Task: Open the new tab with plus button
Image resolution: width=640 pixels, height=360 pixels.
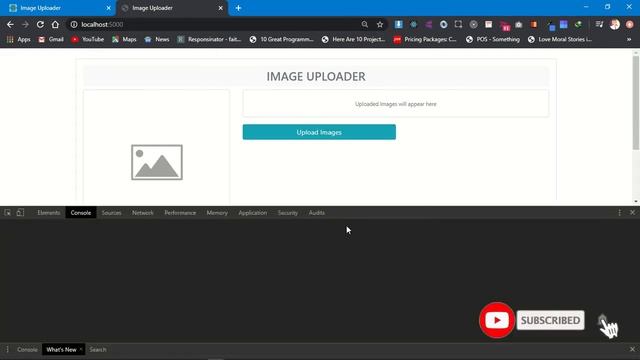Action: (238, 8)
